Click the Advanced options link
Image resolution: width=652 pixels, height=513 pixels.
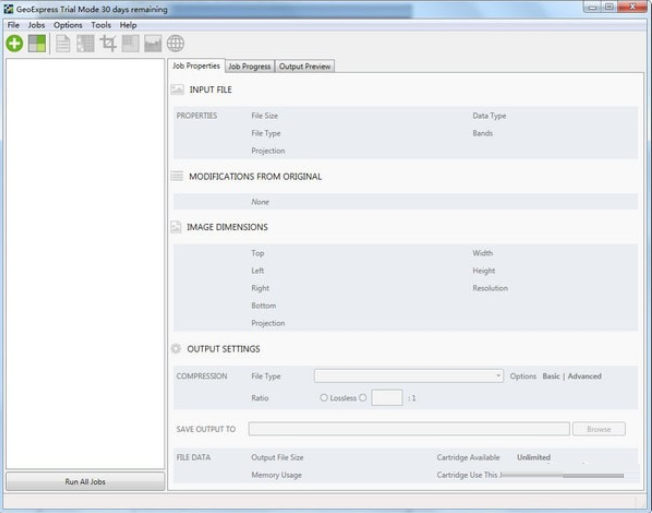click(x=585, y=376)
